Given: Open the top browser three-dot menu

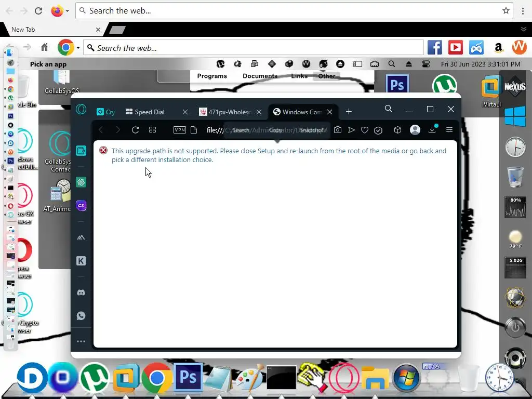Looking at the screenshot, I should [x=523, y=11].
